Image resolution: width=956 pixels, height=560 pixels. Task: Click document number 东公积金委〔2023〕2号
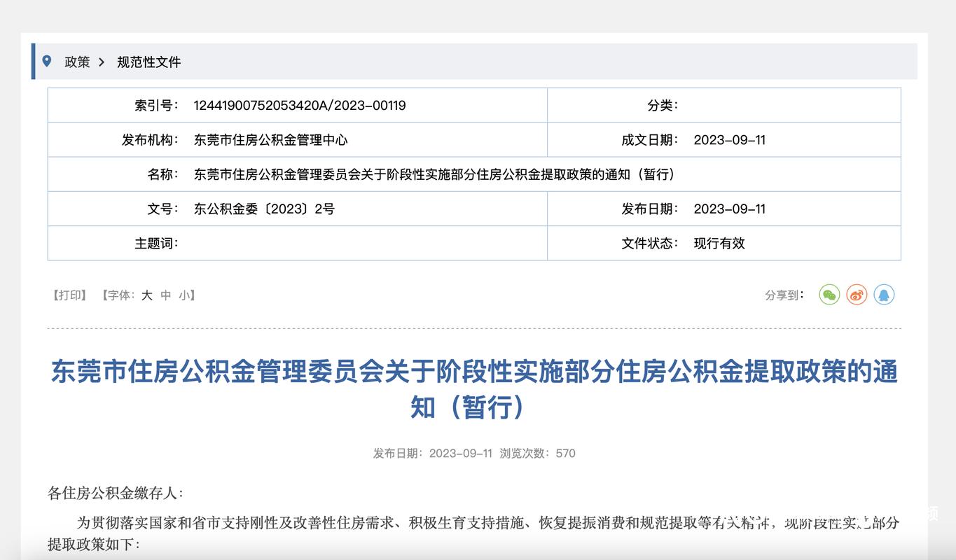pos(264,209)
